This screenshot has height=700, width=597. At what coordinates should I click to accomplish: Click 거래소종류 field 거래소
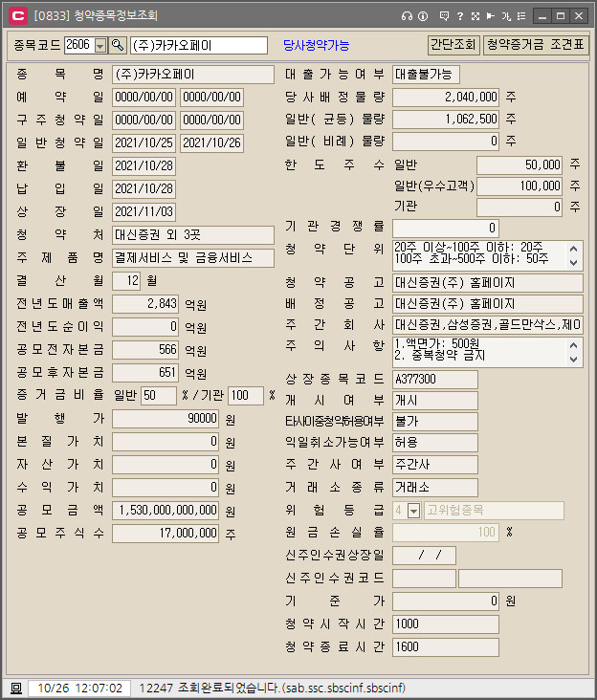(x=435, y=487)
